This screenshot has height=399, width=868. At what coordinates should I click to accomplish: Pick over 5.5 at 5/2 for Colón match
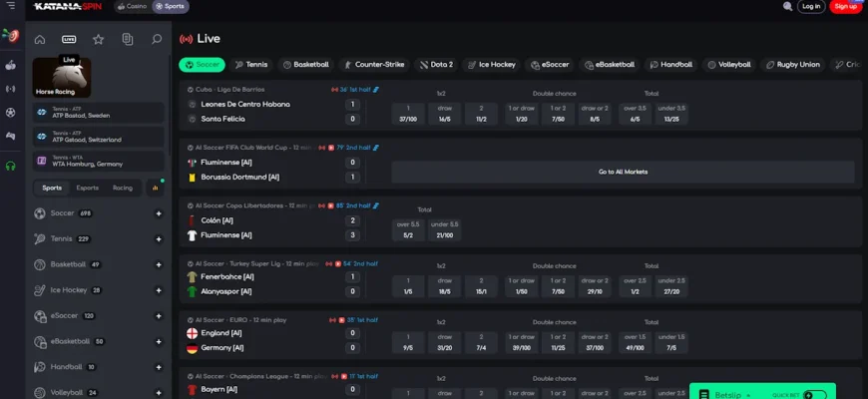click(x=408, y=229)
